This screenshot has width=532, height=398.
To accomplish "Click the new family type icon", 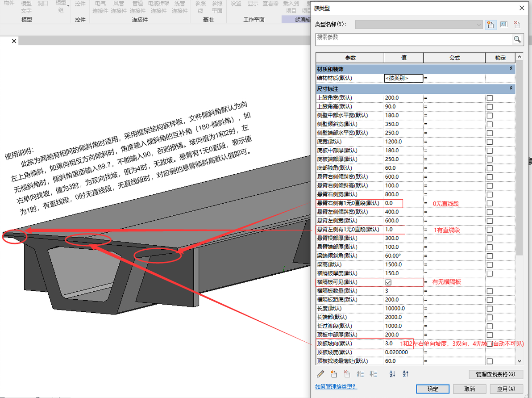I will point(490,25).
